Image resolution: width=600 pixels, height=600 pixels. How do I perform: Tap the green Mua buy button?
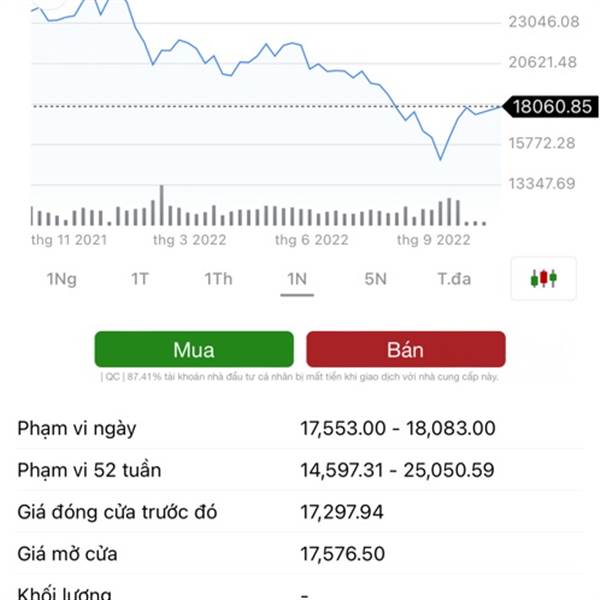(194, 349)
